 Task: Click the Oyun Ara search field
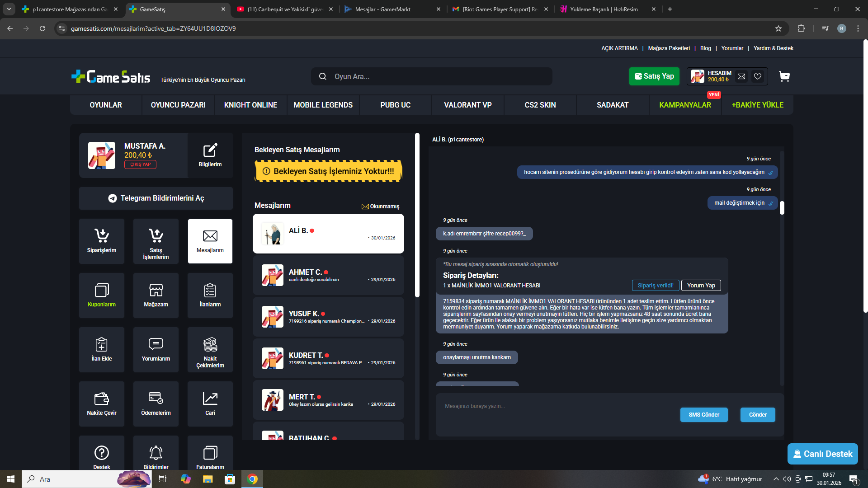[x=432, y=76]
